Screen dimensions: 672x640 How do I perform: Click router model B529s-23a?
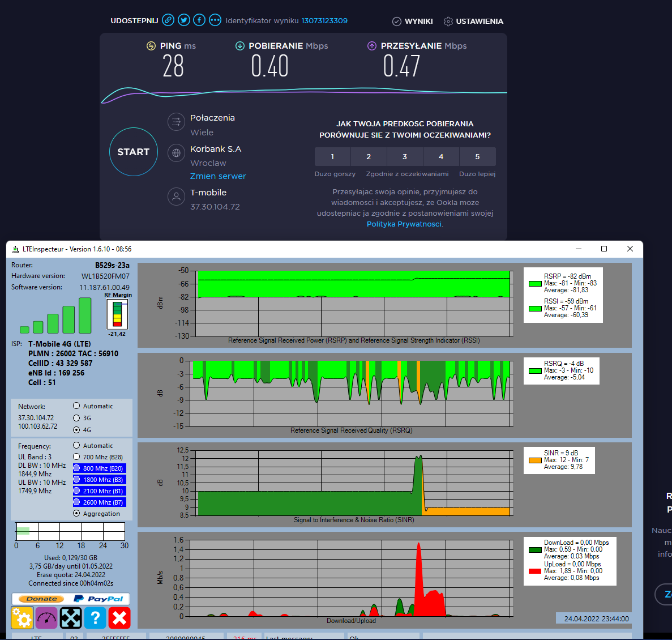tap(112, 265)
